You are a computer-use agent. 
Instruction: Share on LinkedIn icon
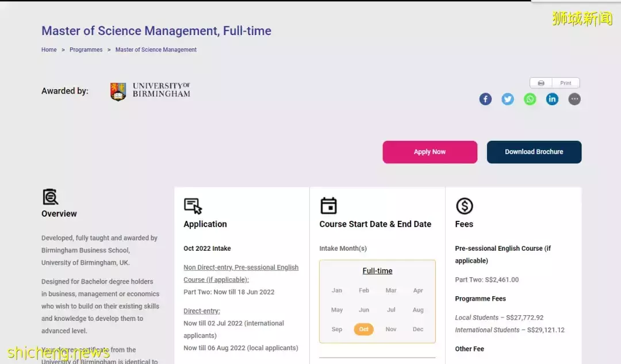point(552,99)
